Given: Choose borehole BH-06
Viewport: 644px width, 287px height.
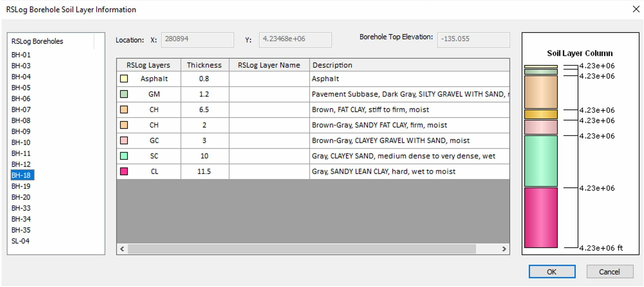Looking at the screenshot, I should (21, 99).
